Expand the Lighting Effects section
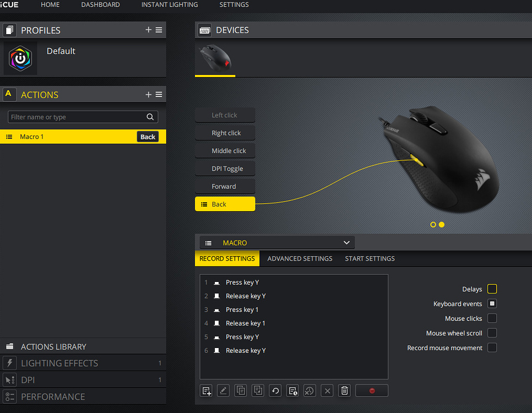The image size is (532, 413). [83, 363]
